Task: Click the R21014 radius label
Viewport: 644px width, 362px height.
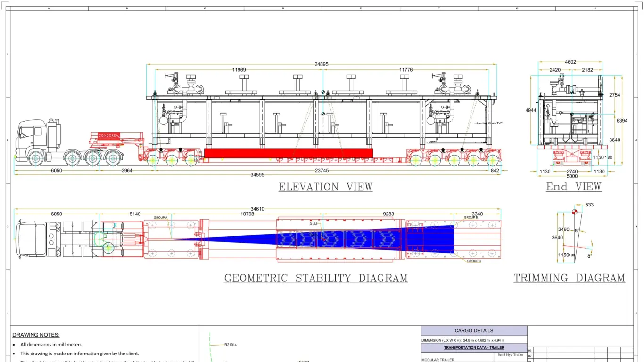Action: point(231,345)
